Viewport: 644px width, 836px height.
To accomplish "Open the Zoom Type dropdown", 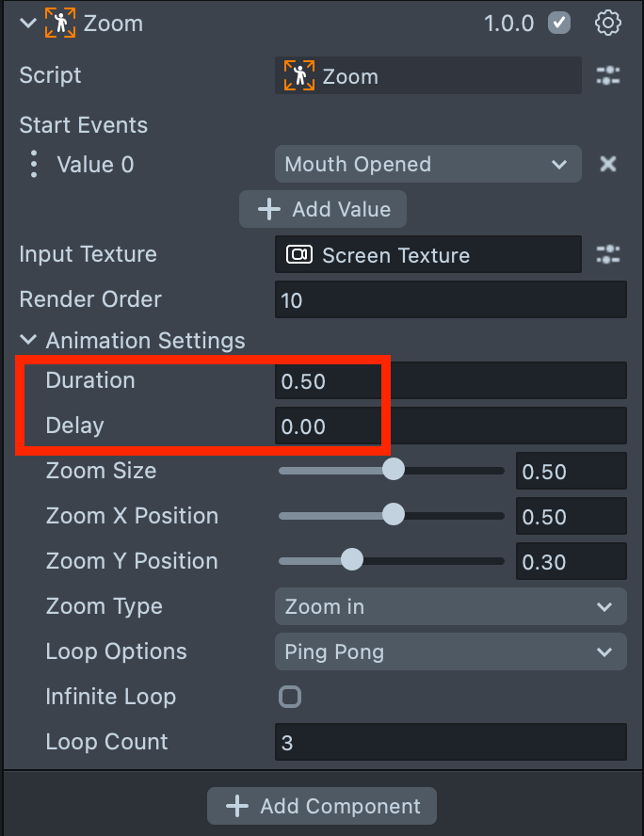I will click(450, 606).
